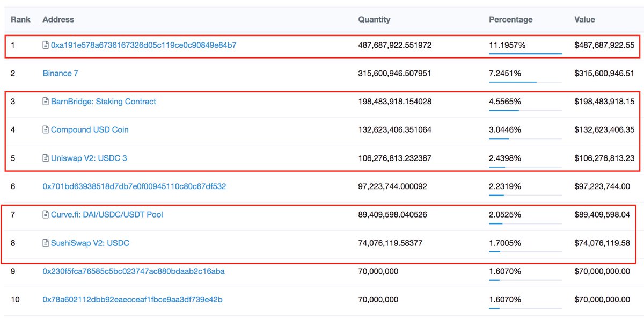Select value $106,276,813.23
Image resolution: width=644 pixels, height=318 pixels.
click(605, 158)
